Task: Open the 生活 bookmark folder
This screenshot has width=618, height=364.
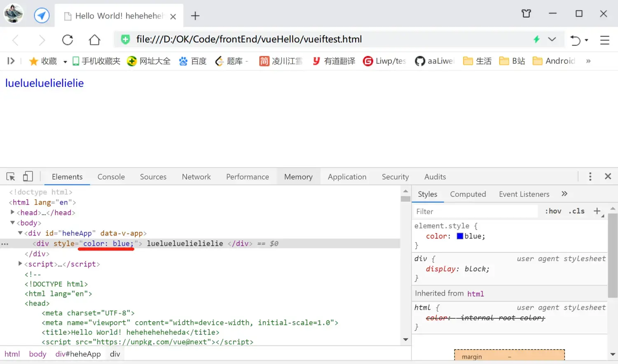Action: click(x=478, y=61)
